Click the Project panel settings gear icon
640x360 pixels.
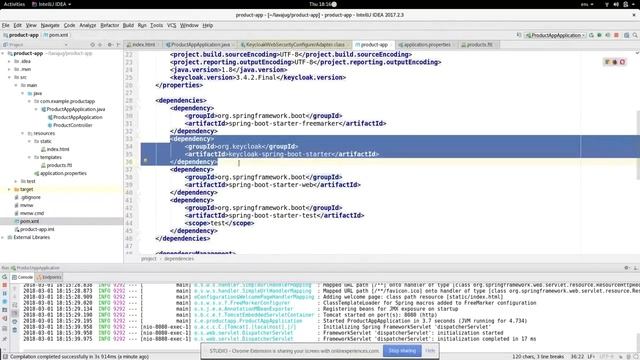point(110,44)
